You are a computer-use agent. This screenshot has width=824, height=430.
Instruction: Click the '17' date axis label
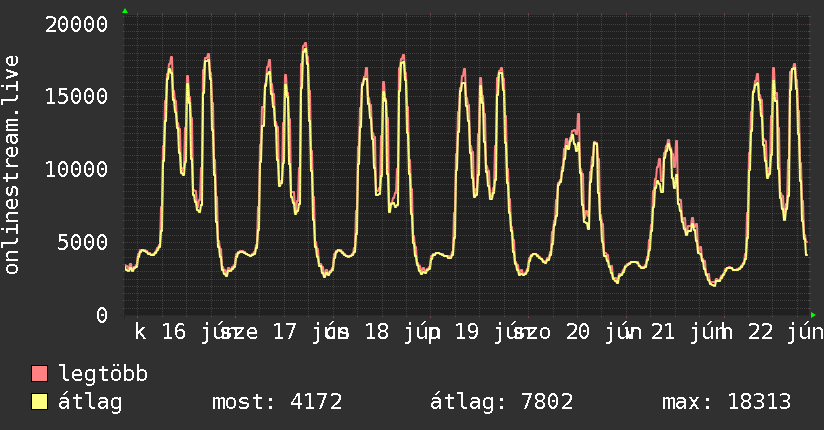tap(284, 332)
